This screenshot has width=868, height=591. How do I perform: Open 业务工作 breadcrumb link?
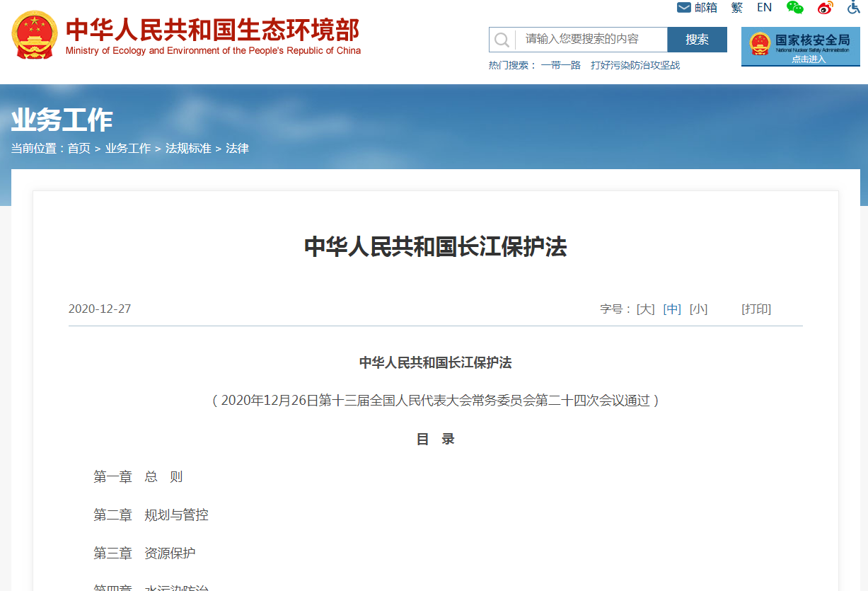128,149
